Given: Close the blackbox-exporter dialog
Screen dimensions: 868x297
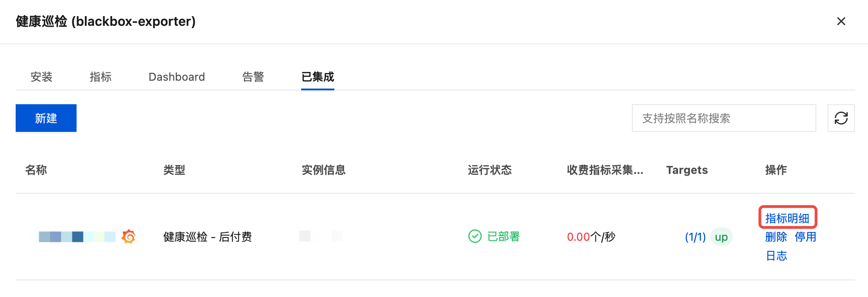Looking at the screenshot, I should (841, 21).
